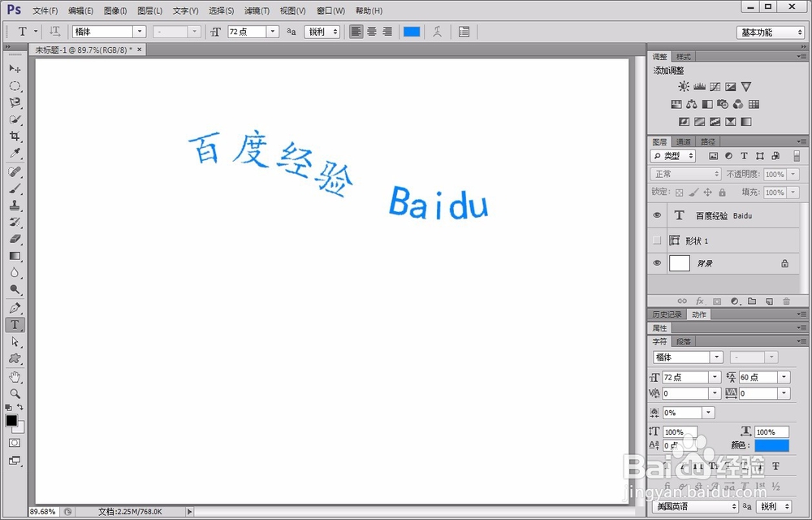Select the Crop tool
This screenshot has height=520, width=812.
coord(15,136)
